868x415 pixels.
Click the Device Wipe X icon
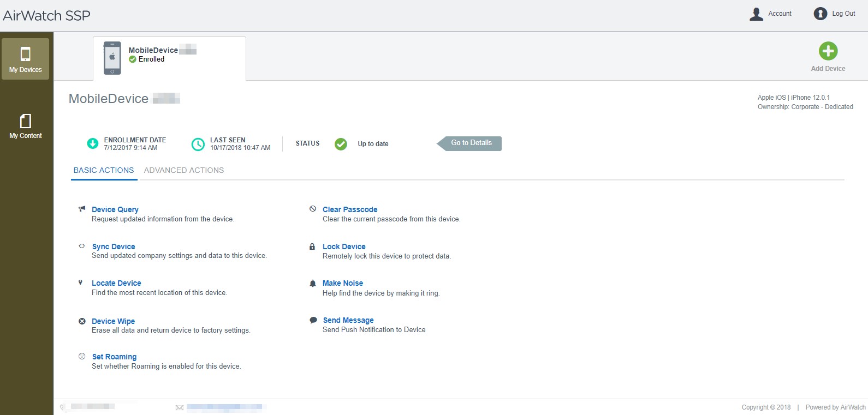coord(82,321)
